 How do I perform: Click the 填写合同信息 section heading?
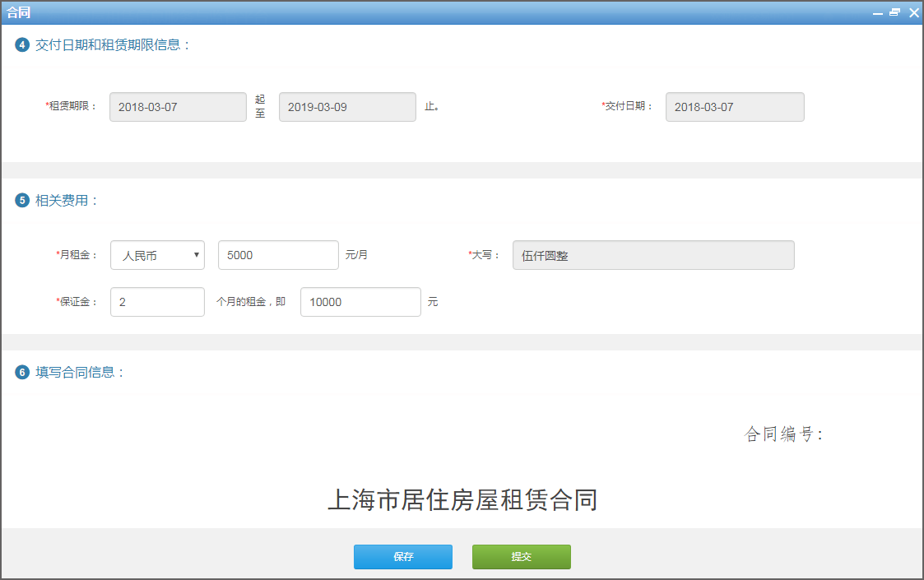(80, 373)
